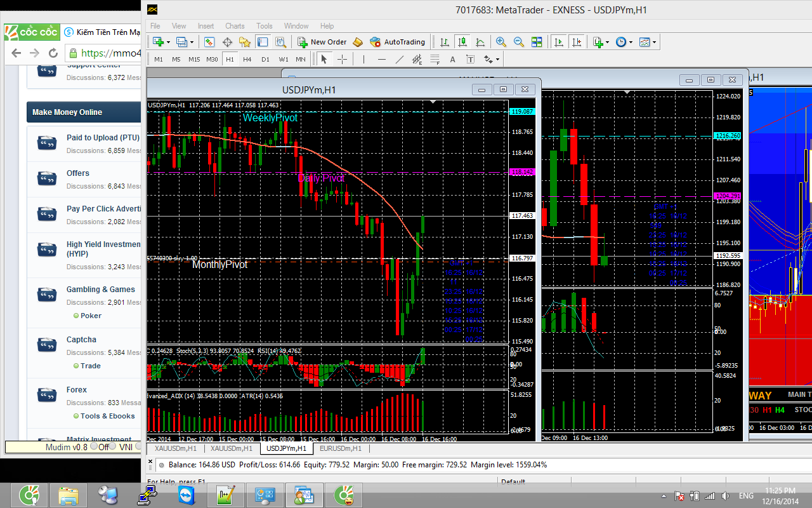Screen dimensions: 812x508
Task: Toggle Chart Shift button
Action: click(x=577, y=42)
